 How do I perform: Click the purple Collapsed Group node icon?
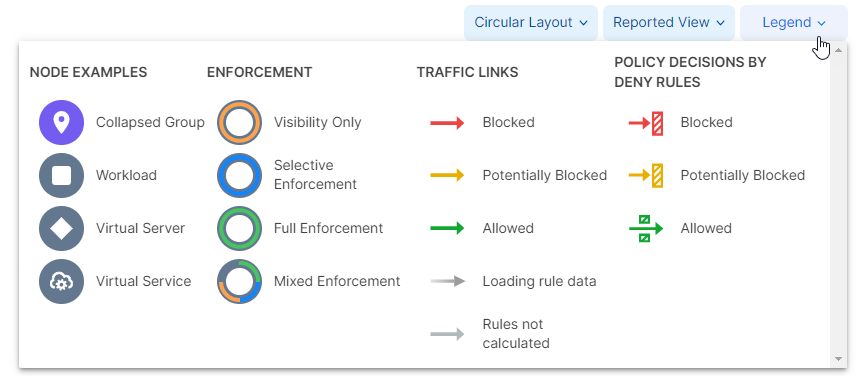coord(61,122)
